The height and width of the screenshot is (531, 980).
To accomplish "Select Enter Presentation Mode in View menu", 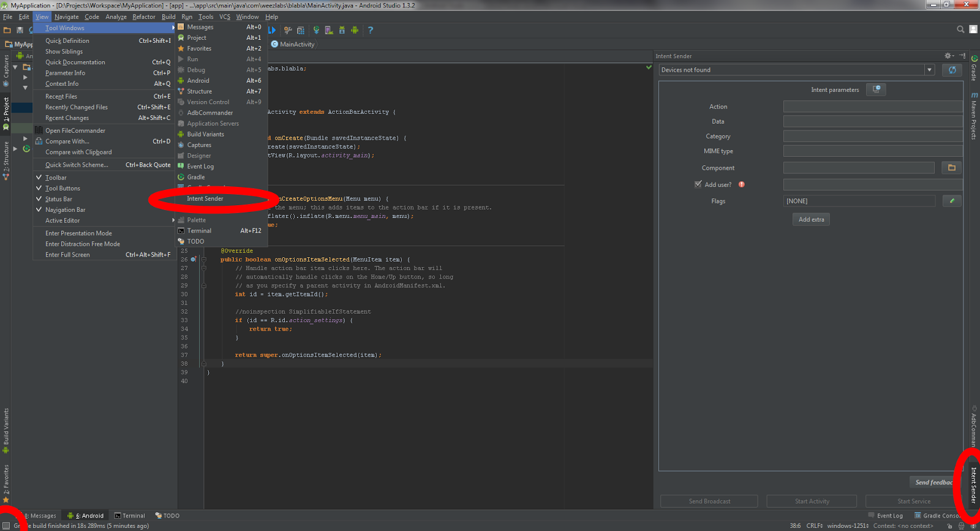I will pyautogui.click(x=104, y=233).
